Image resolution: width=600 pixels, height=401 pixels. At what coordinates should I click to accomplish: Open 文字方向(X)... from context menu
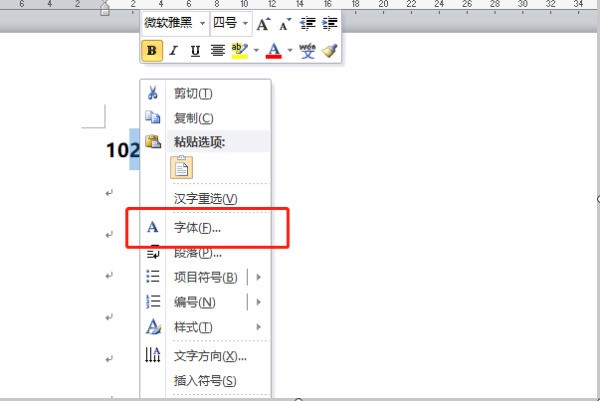(x=209, y=356)
